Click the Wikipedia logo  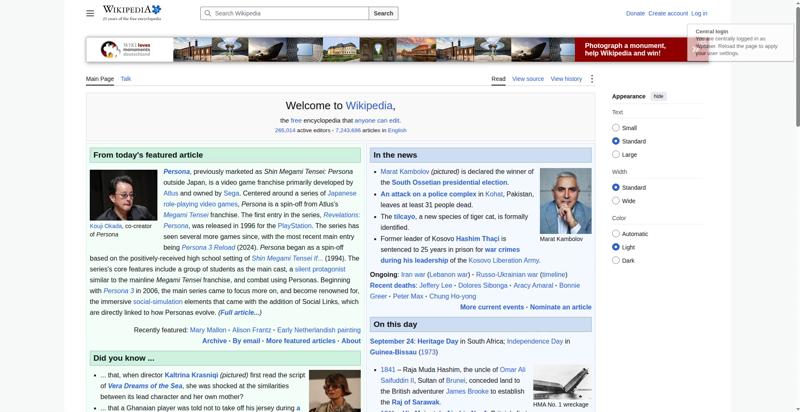132,13
